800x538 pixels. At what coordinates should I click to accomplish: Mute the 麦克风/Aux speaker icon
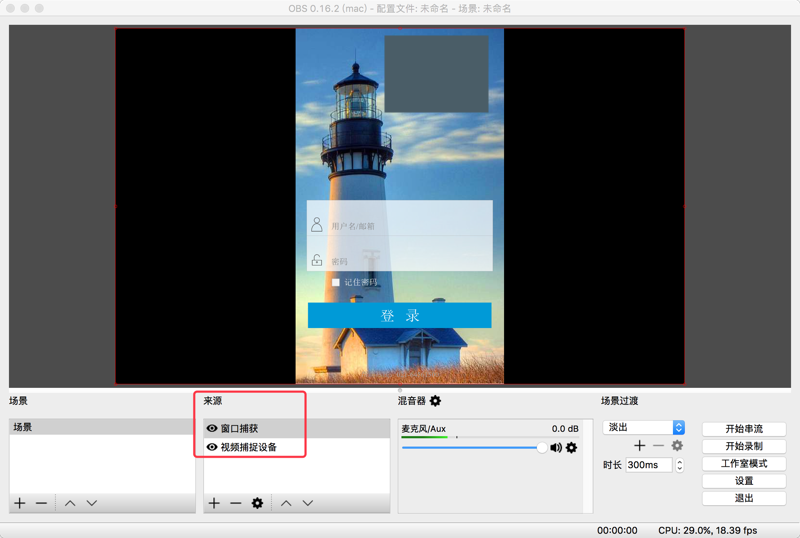[556, 448]
